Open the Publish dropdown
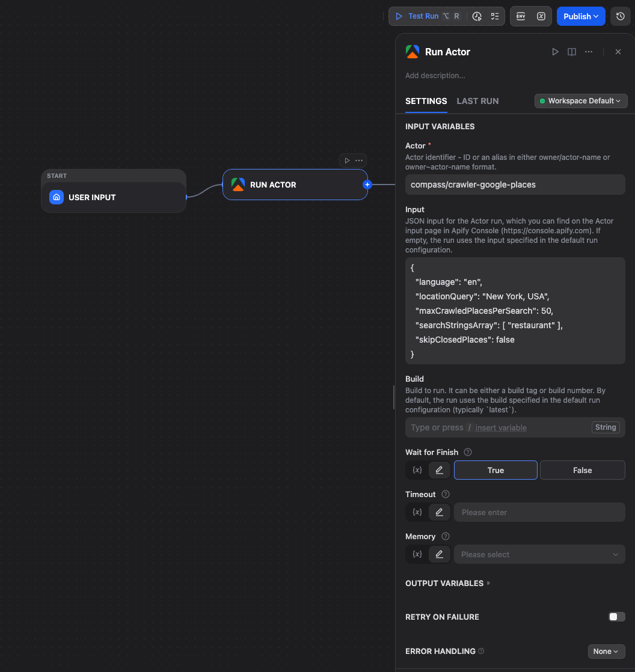 coord(580,16)
